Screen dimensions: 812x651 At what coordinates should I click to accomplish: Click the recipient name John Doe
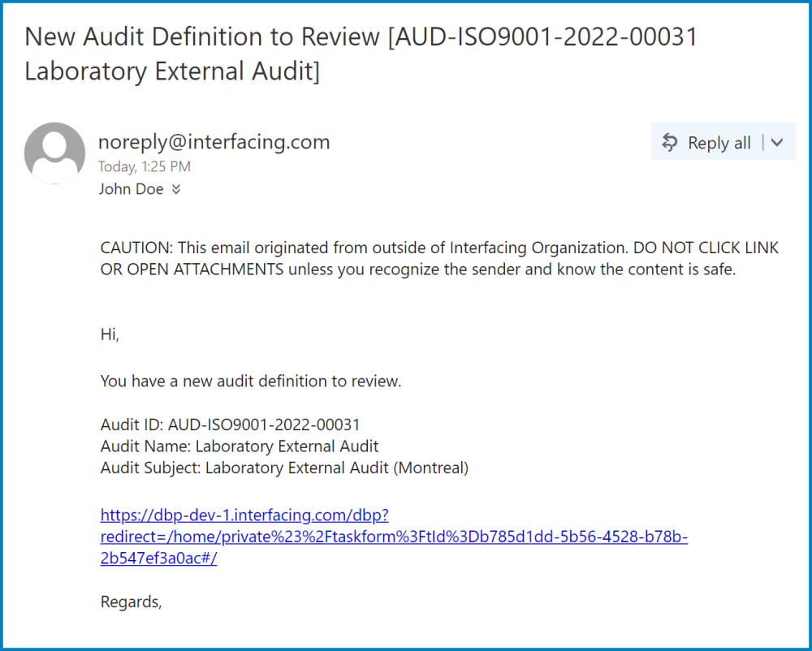click(132, 188)
